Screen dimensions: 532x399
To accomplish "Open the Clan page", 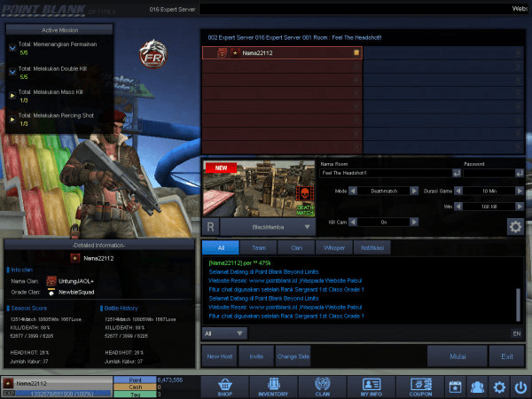I will click(x=322, y=387).
